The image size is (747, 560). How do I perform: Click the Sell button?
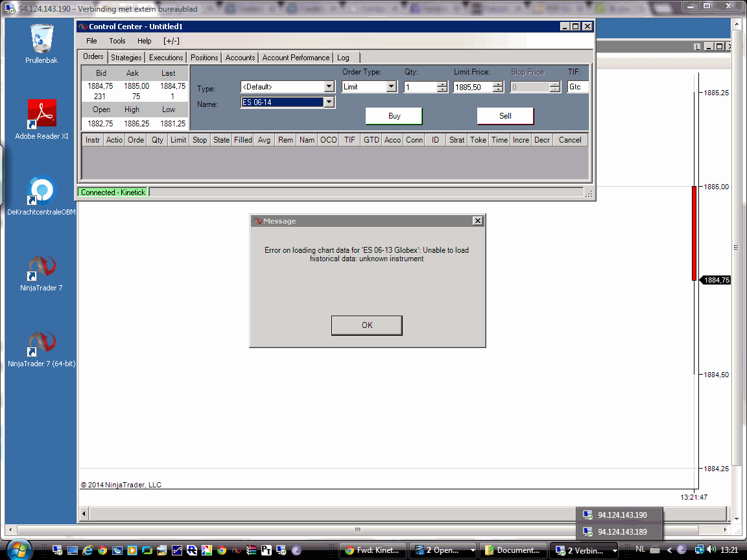pyautogui.click(x=505, y=116)
